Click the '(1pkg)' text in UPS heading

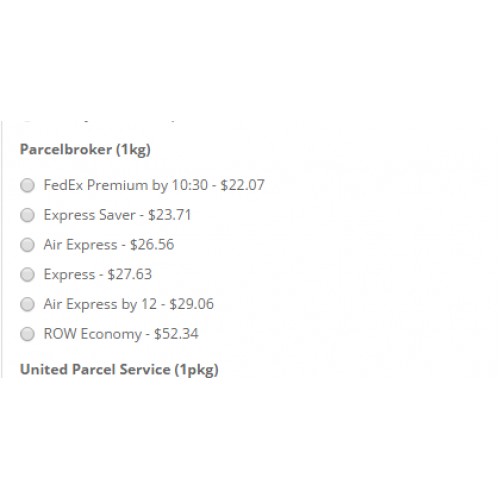tap(197, 370)
